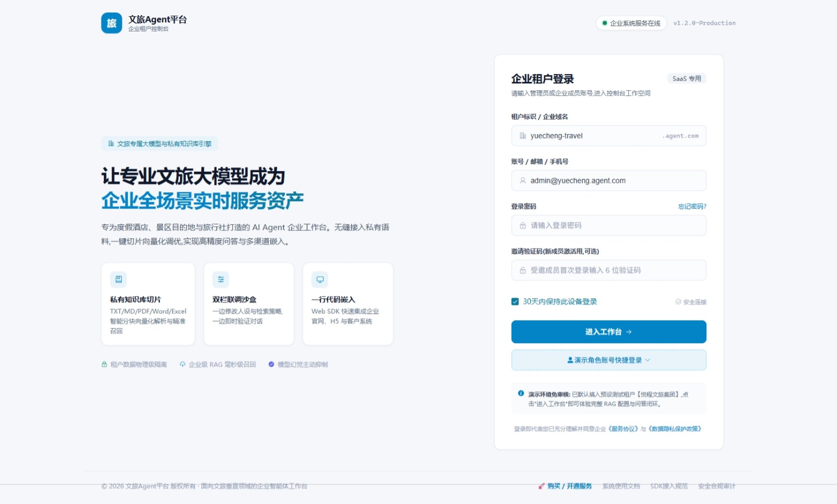Click the 双栏联调沙盒 feature card title
This screenshot has height=504, width=837.
234,299
